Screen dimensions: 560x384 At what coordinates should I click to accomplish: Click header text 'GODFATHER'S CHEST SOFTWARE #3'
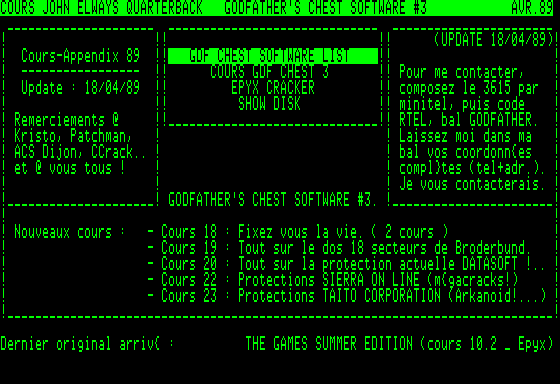coord(325,8)
